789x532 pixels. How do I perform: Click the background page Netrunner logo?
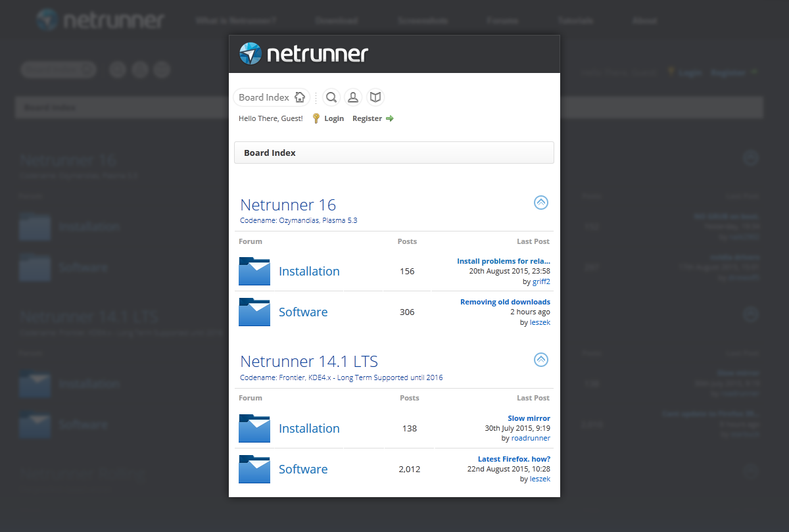click(x=100, y=20)
